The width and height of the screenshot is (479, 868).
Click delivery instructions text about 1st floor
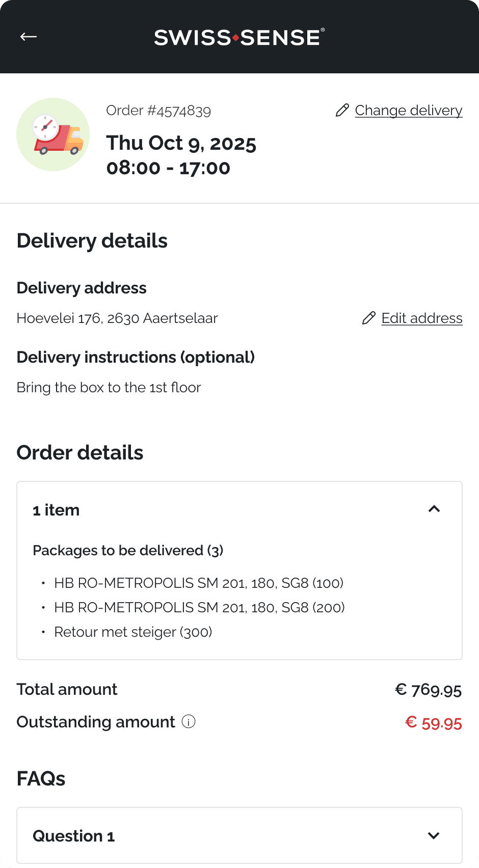109,388
